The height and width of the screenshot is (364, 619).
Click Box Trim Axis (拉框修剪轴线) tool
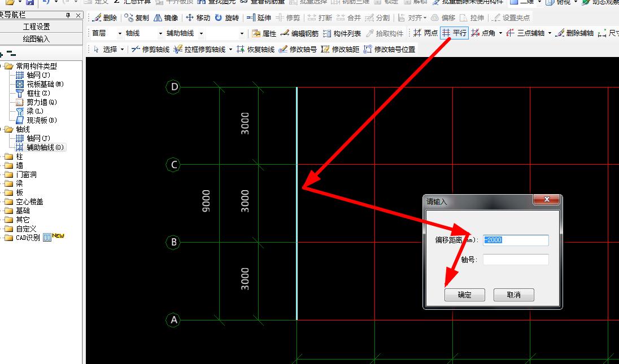(199, 49)
